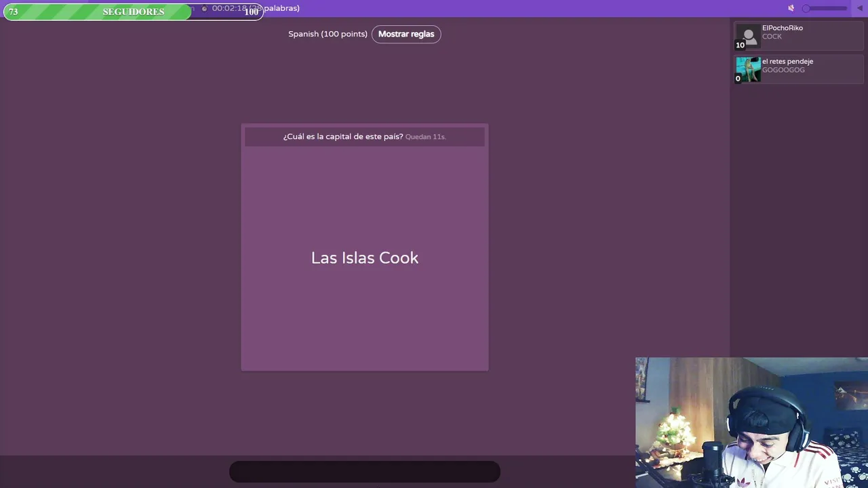Click ElPochoRiko's score badge showing 10
This screenshot has width=868, height=488.
pos(740,45)
